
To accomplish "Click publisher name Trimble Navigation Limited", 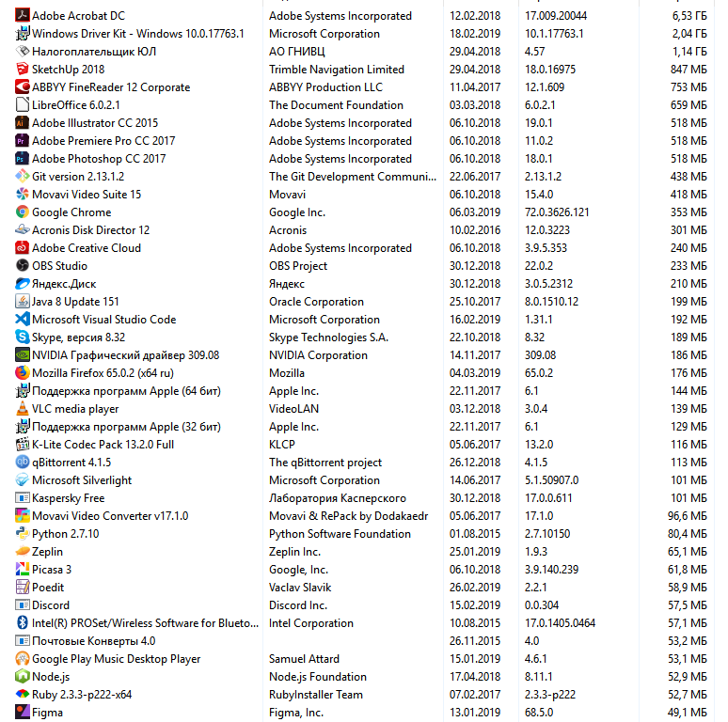I will pos(336,70).
